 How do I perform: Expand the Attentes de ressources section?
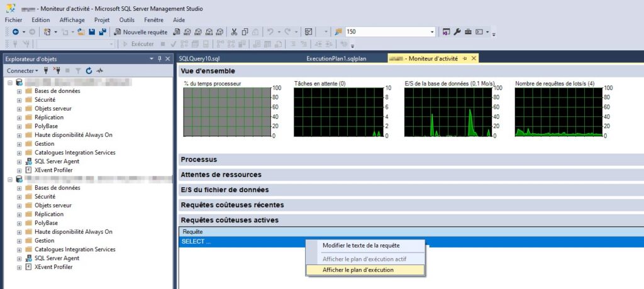(411, 175)
